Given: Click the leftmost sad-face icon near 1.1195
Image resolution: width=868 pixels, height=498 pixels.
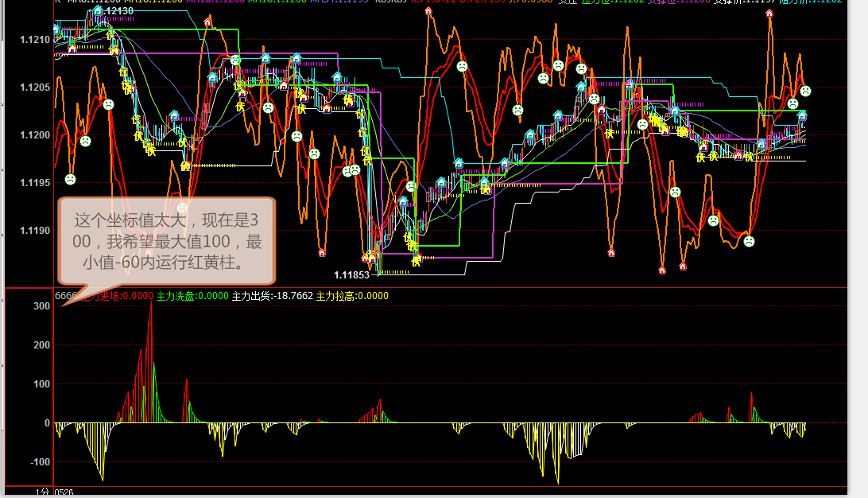Looking at the screenshot, I should pyautogui.click(x=70, y=179).
